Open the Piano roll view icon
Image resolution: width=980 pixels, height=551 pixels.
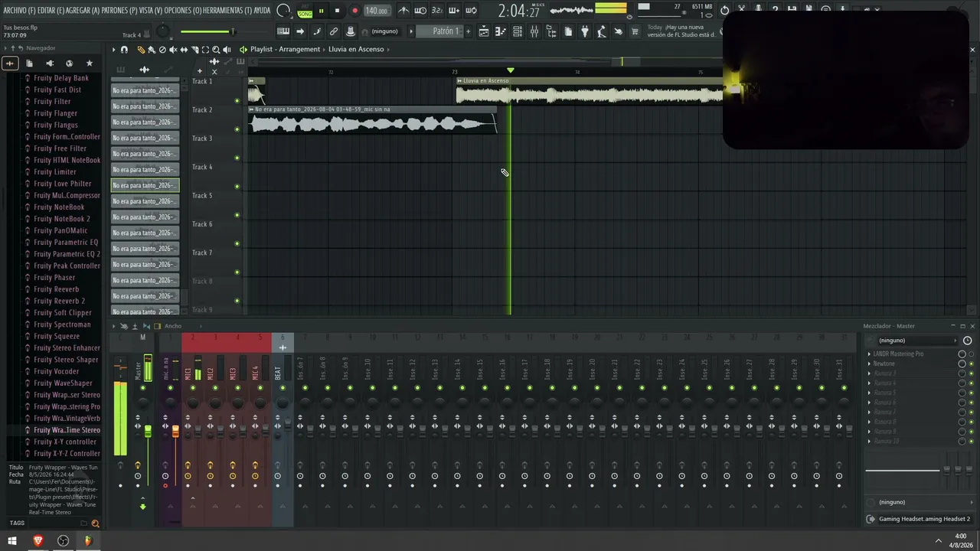(x=501, y=31)
